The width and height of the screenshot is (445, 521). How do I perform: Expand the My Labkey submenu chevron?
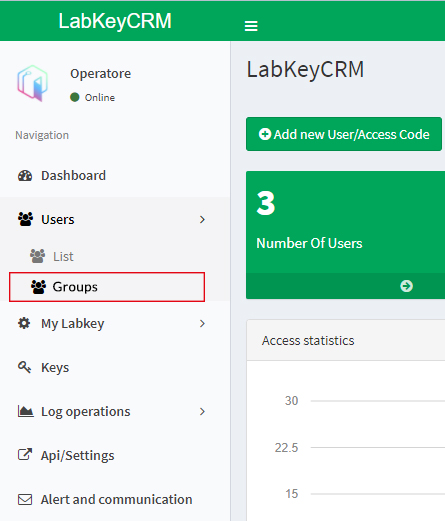[202, 323]
